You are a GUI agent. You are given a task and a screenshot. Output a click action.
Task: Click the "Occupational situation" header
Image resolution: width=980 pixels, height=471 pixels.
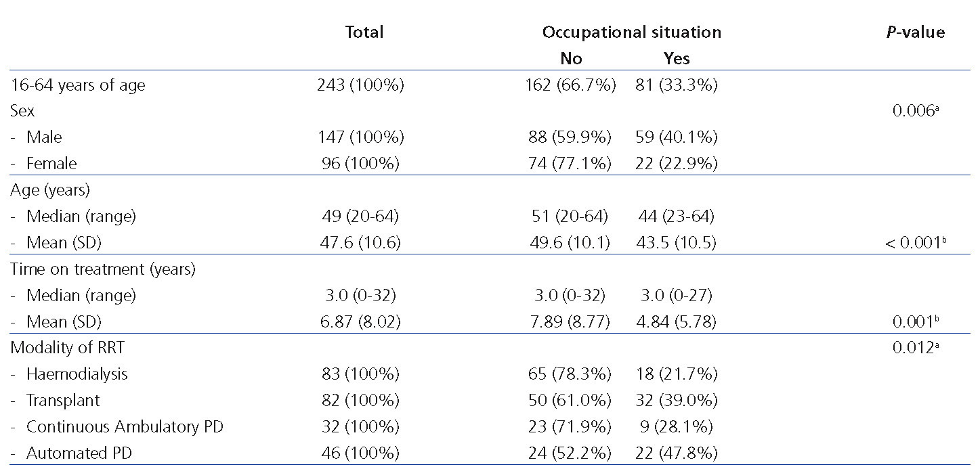coord(631,32)
